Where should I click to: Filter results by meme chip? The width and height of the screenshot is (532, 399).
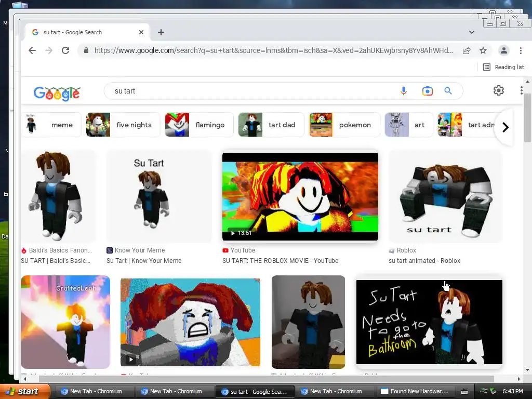[51, 125]
